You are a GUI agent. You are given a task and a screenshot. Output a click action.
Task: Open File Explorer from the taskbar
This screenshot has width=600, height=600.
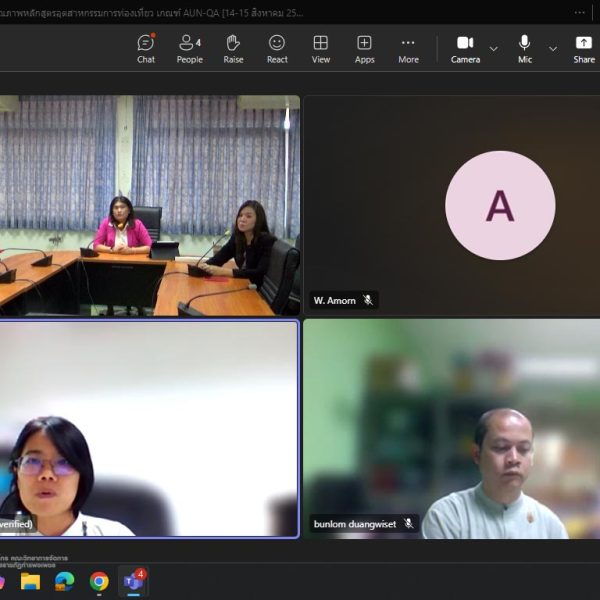click(x=31, y=581)
